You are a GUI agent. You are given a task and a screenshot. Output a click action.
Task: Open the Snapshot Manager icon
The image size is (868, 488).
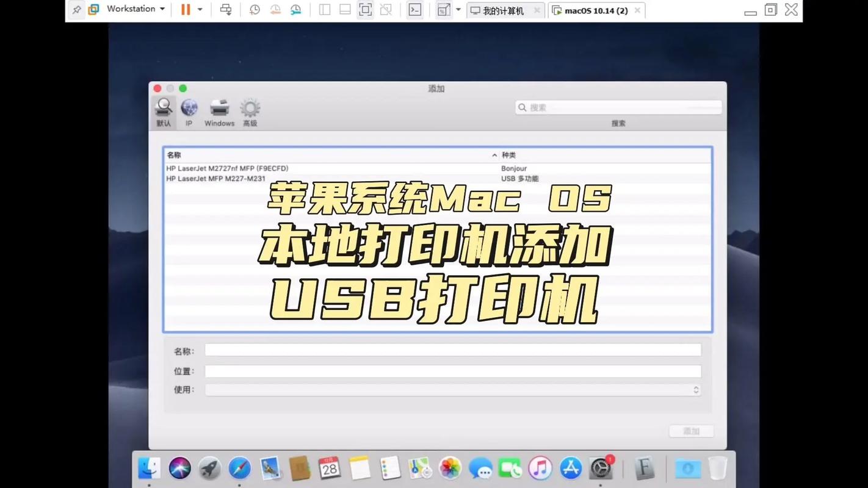click(296, 10)
